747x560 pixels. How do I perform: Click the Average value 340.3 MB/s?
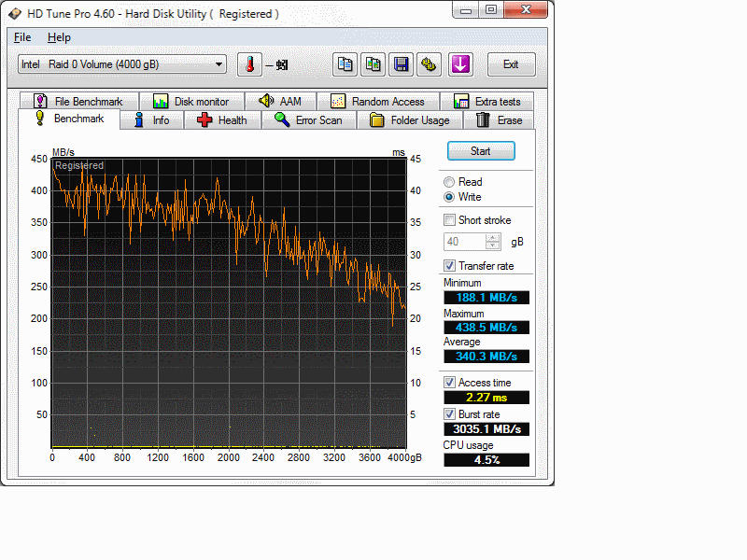click(486, 357)
